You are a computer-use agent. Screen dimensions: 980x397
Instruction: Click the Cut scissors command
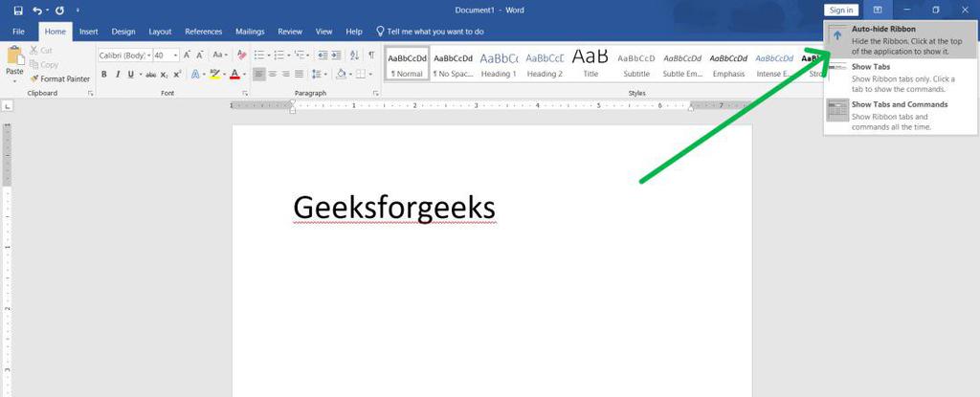(41, 50)
